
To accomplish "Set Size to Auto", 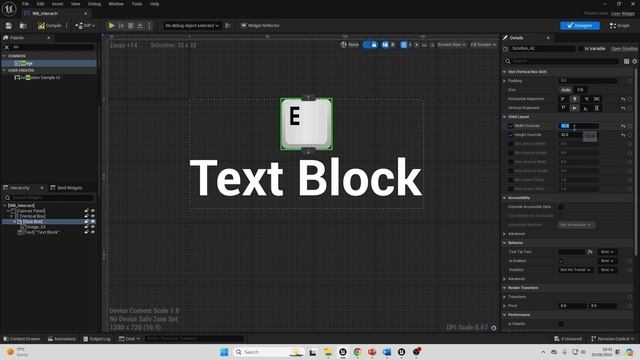I will [566, 90].
